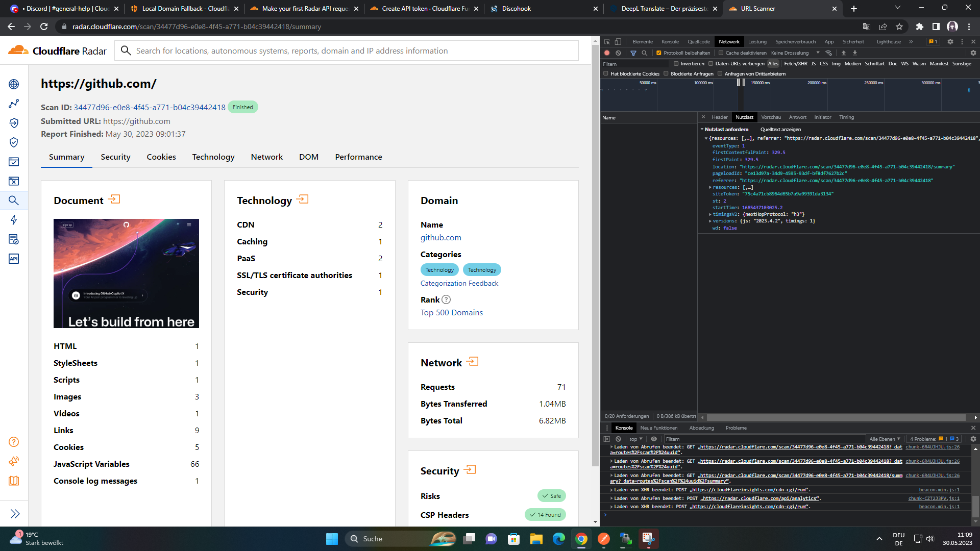
Task: Enable Cache deaktivieren
Action: [x=720, y=53]
